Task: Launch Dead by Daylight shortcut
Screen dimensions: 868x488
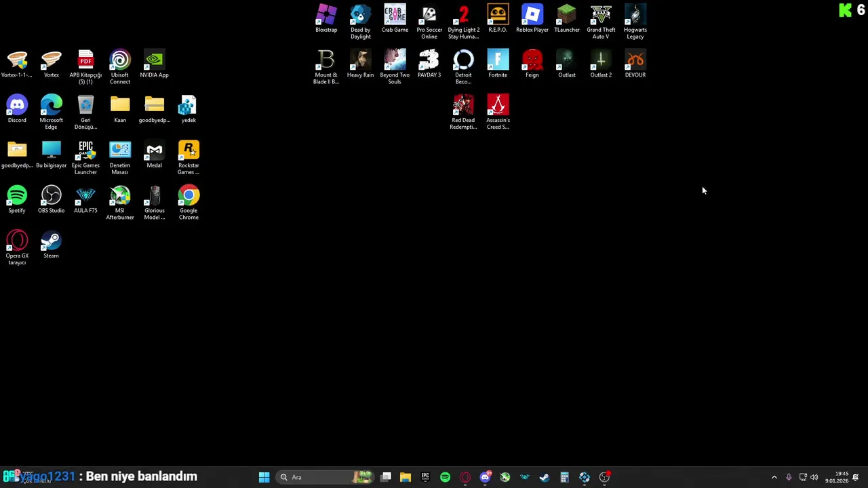Action: coord(360,22)
